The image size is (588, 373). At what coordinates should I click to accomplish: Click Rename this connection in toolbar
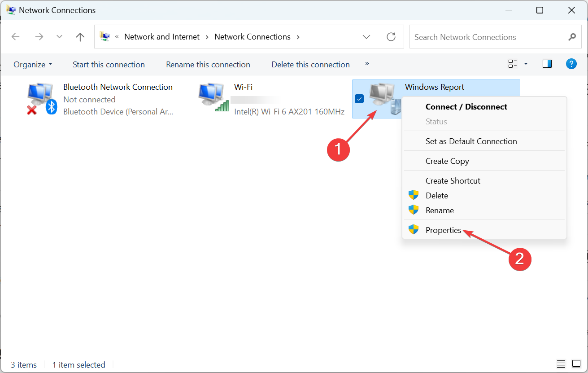coord(208,65)
